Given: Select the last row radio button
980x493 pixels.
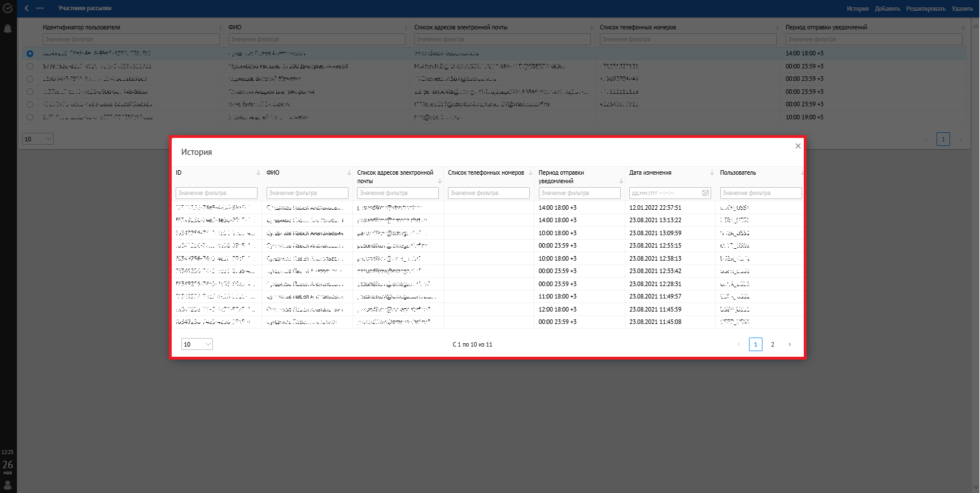Looking at the screenshot, I should point(30,117).
